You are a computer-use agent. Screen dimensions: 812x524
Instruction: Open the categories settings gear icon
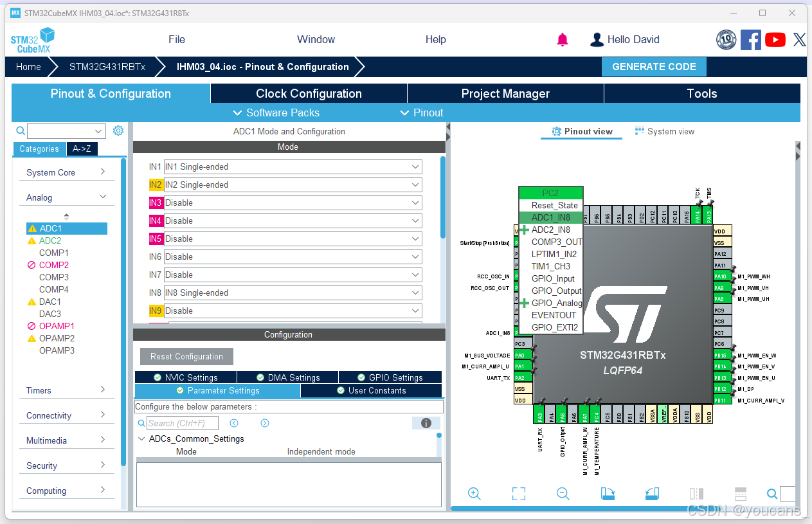[x=118, y=131]
